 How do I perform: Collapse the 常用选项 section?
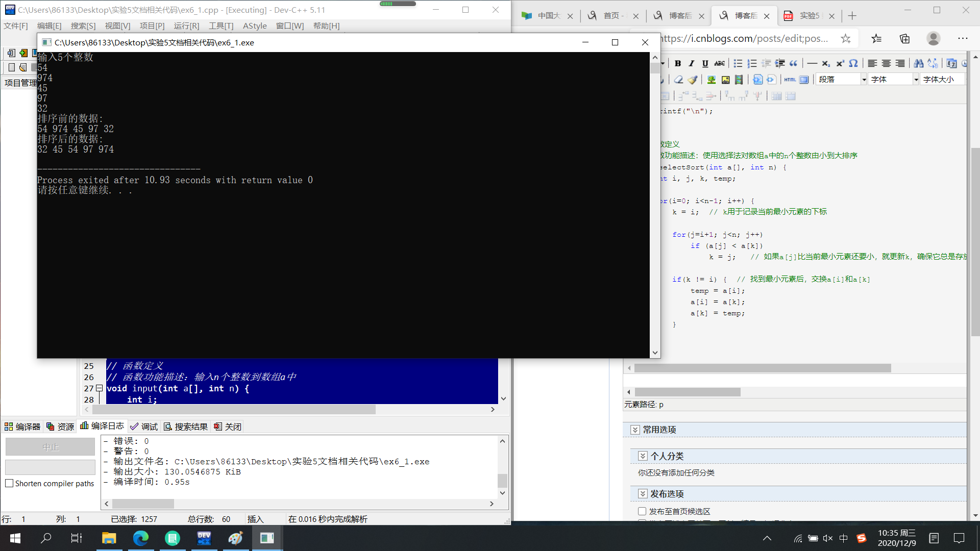pos(635,430)
